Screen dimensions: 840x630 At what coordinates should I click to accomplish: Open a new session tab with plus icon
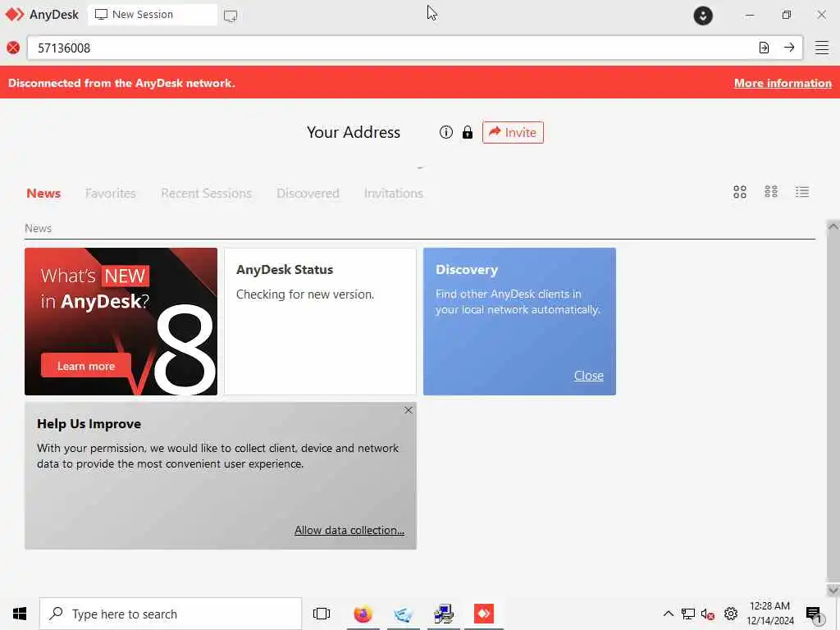point(231,16)
